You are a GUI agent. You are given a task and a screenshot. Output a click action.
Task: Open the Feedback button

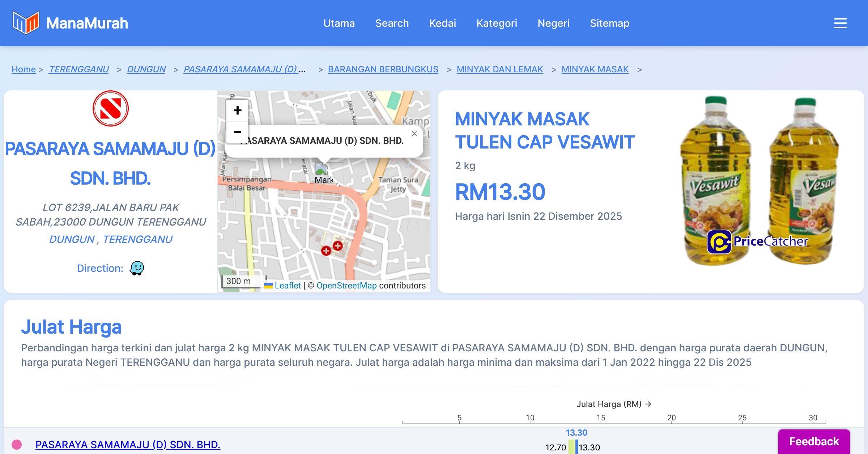point(814,441)
